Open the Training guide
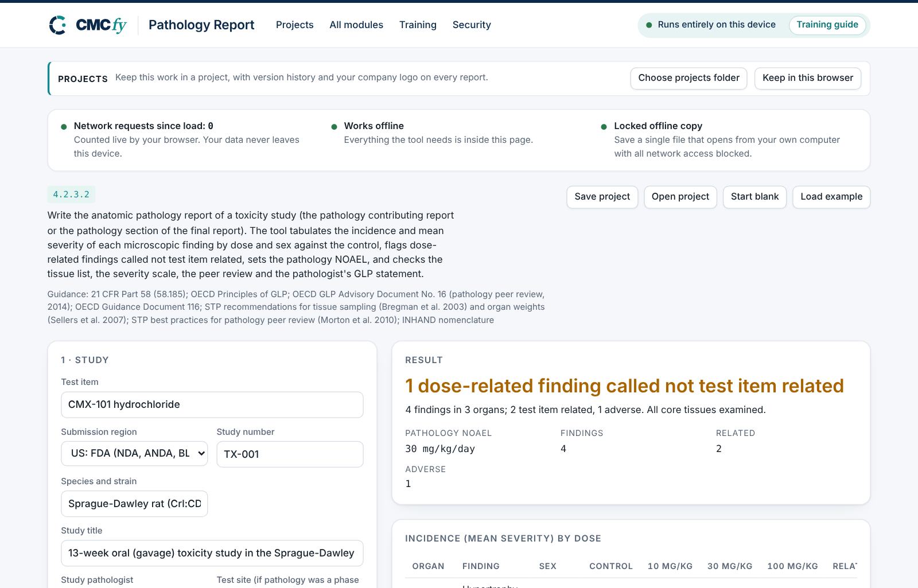 (827, 25)
